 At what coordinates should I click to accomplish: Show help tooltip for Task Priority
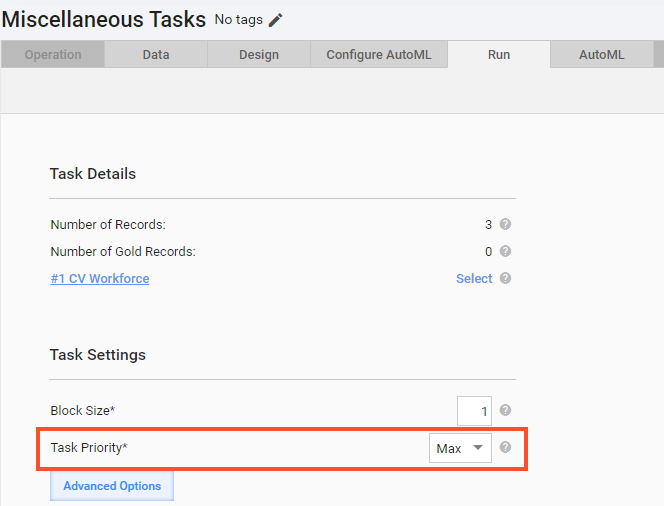[505, 447]
